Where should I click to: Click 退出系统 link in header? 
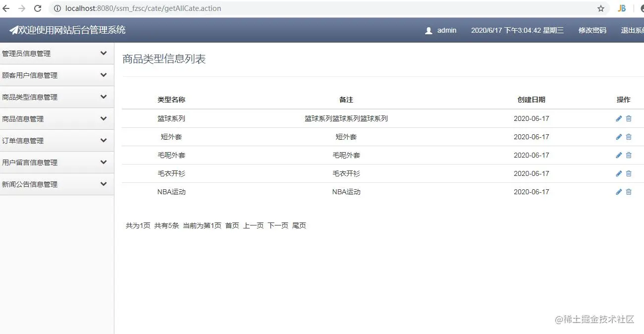(x=633, y=30)
